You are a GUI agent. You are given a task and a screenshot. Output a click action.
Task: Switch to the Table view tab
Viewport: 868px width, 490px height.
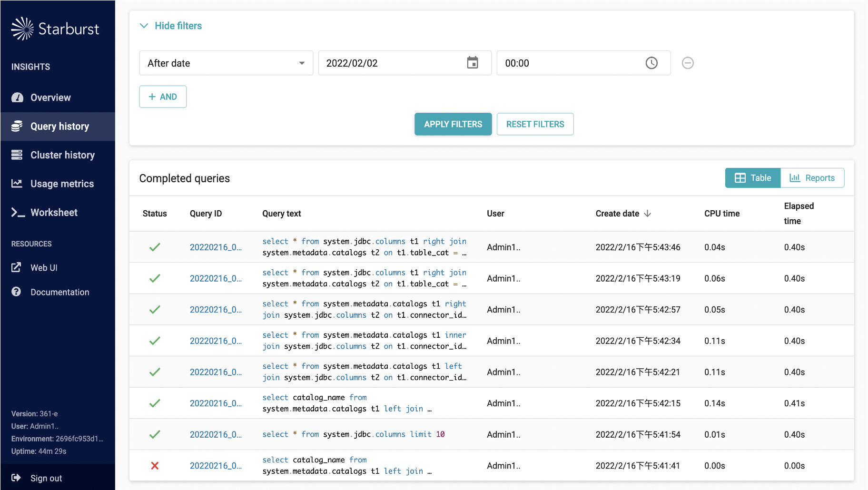[x=753, y=178]
